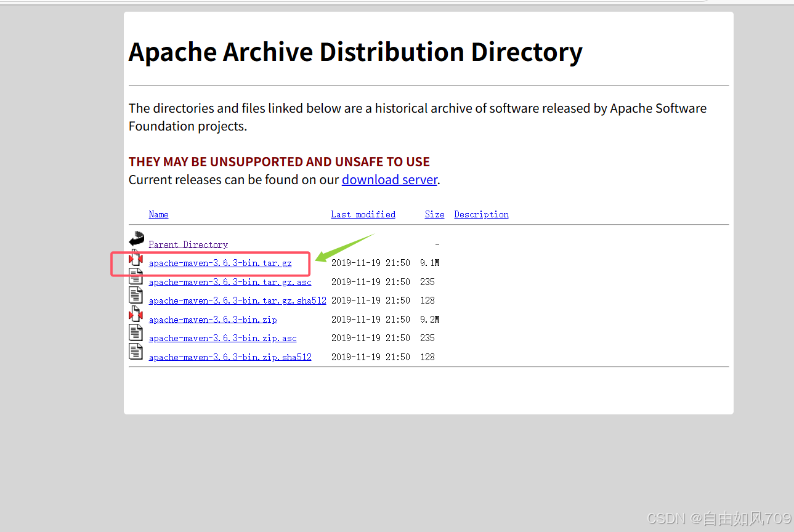Click the archive icon beside apache-maven-3.6.3-bin.tar.gz
This screenshot has width=794, height=532.
[x=136, y=259]
